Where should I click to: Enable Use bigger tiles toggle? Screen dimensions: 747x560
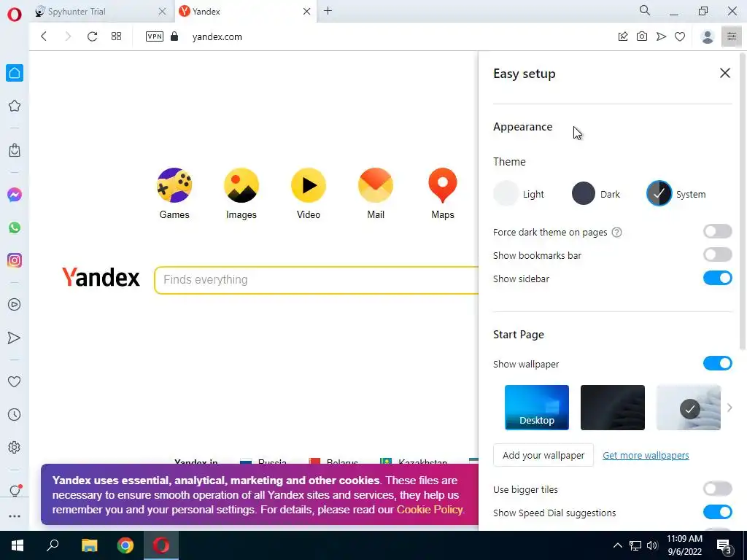pos(718,489)
